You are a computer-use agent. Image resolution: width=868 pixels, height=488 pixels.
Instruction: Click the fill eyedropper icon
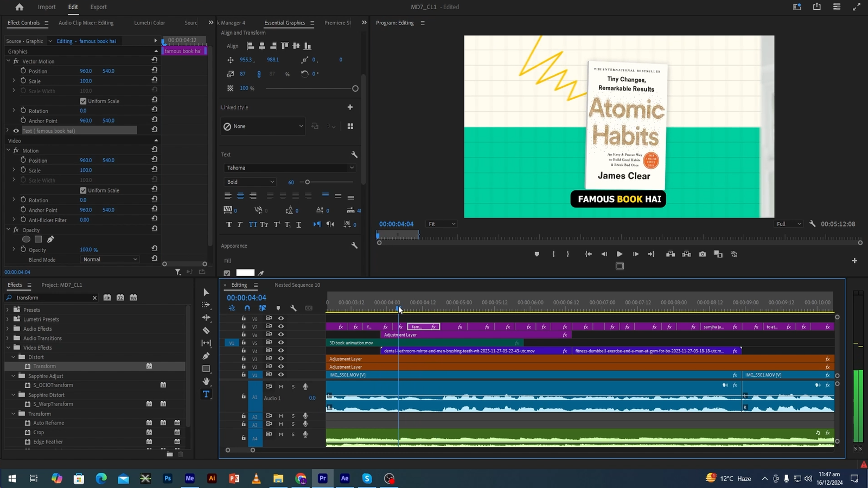(261, 273)
